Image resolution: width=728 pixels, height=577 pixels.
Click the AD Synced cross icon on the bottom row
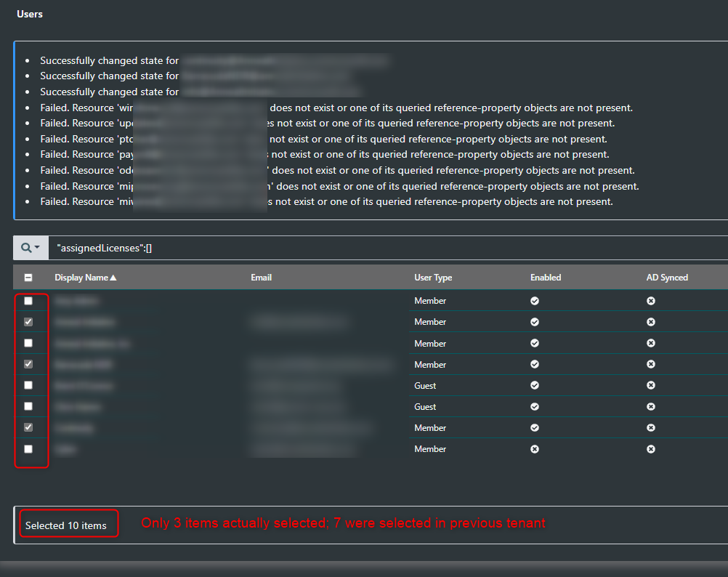click(651, 448)
